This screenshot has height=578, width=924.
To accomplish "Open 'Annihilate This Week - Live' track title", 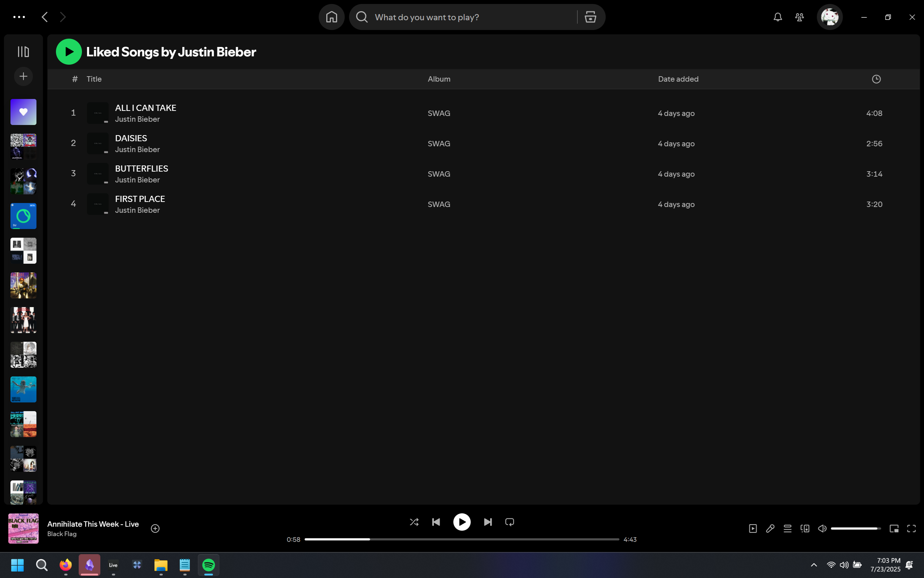I will (x=93, y=524).
